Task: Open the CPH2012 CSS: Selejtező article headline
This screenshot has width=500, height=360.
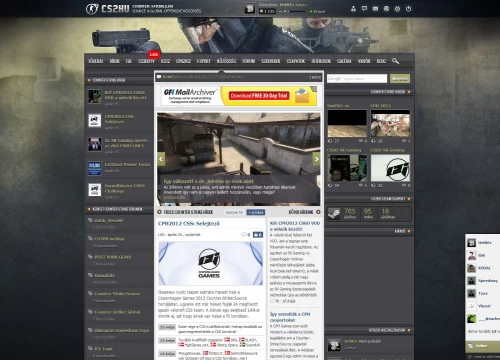Action: (x=189, y=223)
